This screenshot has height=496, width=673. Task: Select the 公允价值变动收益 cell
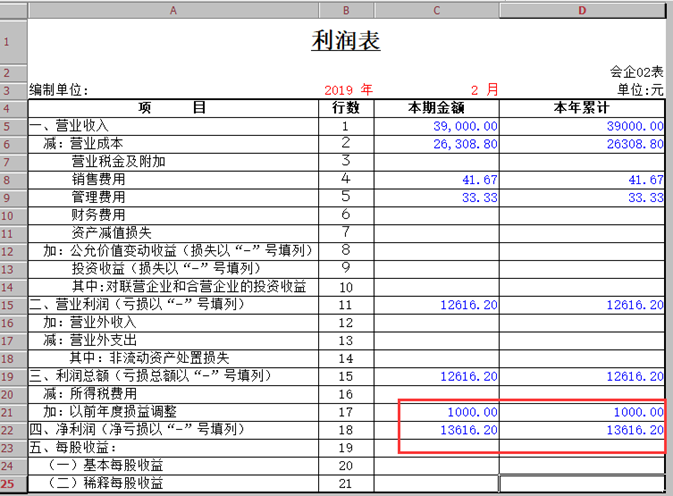point(173,251)
